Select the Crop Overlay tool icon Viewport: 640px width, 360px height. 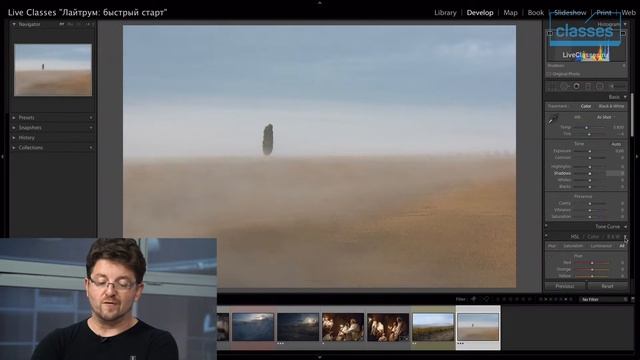[552, 86]
